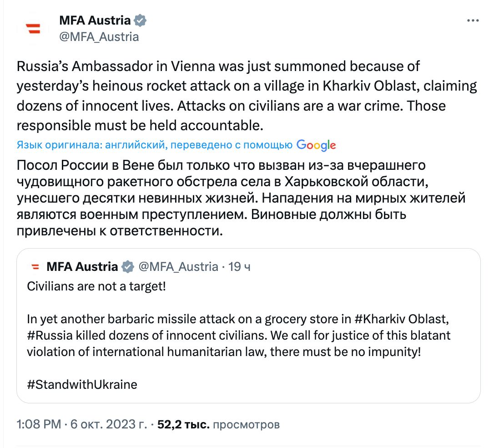Click the verified badge beside the top MFA Austria name

pyautogui.click(x=140, y=20)
